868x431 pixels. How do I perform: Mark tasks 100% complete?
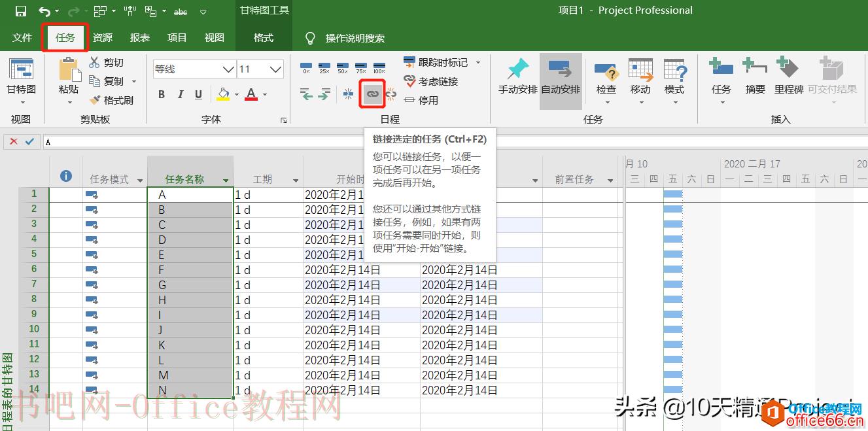pyautogui.click(x=379, y=67)
